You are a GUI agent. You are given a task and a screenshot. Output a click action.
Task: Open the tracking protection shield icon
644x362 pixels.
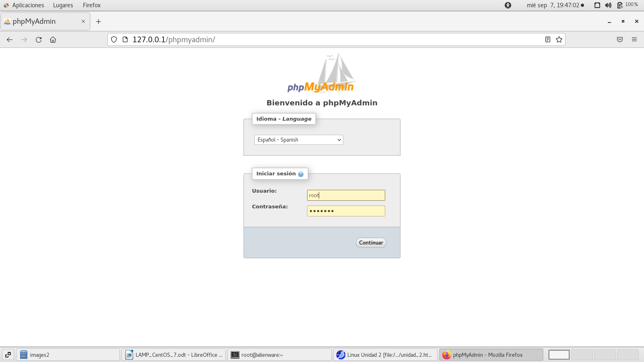click(x=114, y=39)
